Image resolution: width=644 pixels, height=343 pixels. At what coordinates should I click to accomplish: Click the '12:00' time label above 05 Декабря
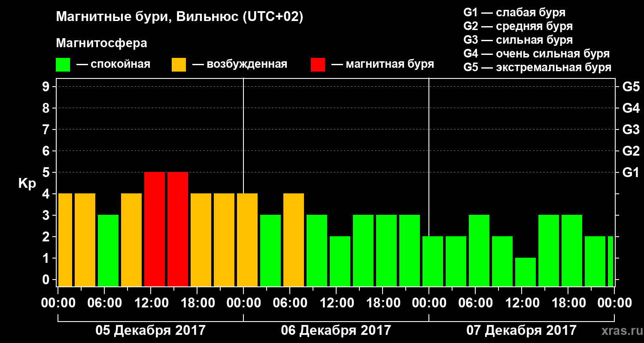(151, 303)
